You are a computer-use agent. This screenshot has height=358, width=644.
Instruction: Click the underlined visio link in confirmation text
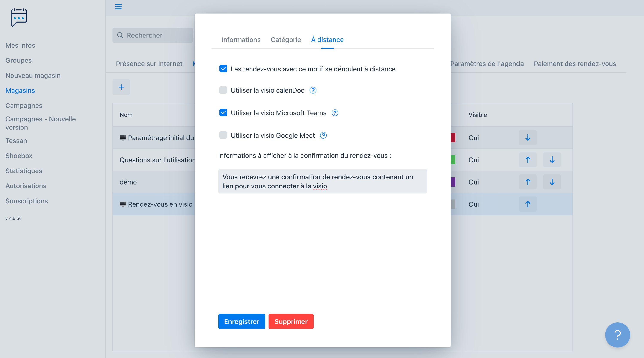320,186
